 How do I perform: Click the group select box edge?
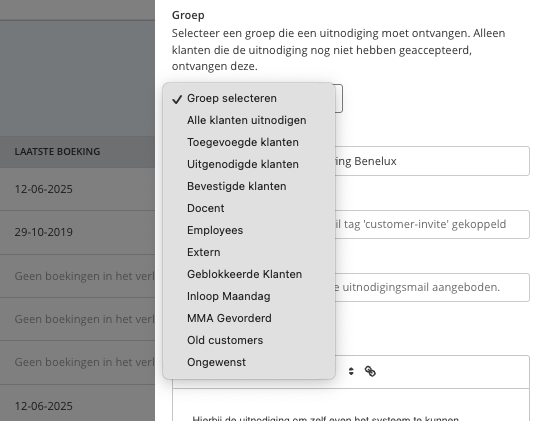click(339, 98)
